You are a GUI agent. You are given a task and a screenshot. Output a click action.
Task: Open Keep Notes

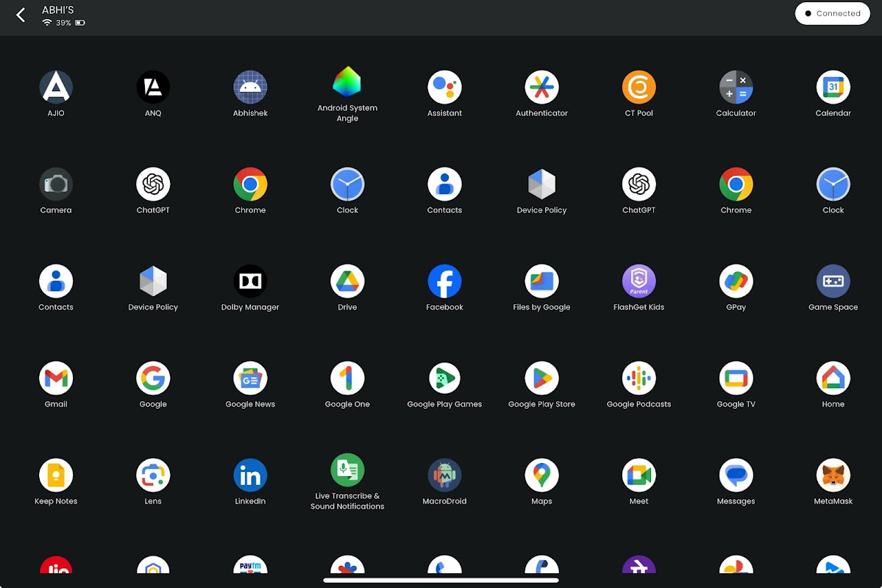(x=56, y=476)
